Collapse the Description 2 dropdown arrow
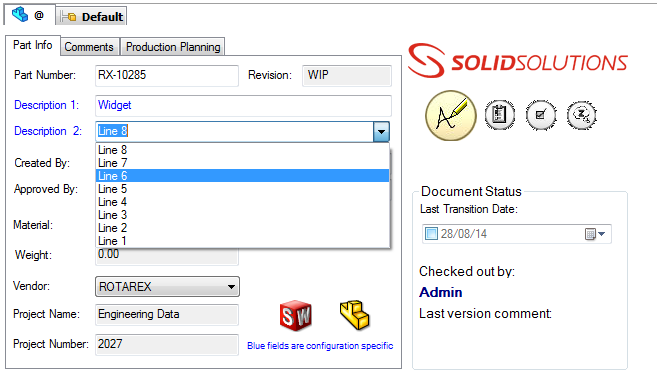 click(x=381, y=132)
